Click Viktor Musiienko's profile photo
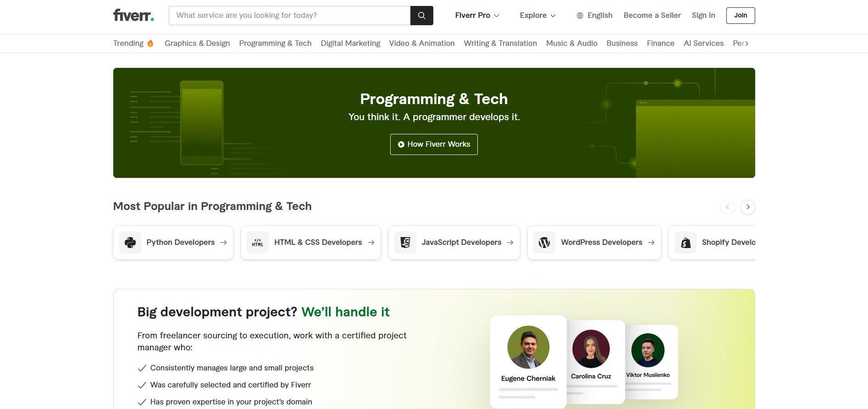The image size is (868, 409). pos(648,350)
